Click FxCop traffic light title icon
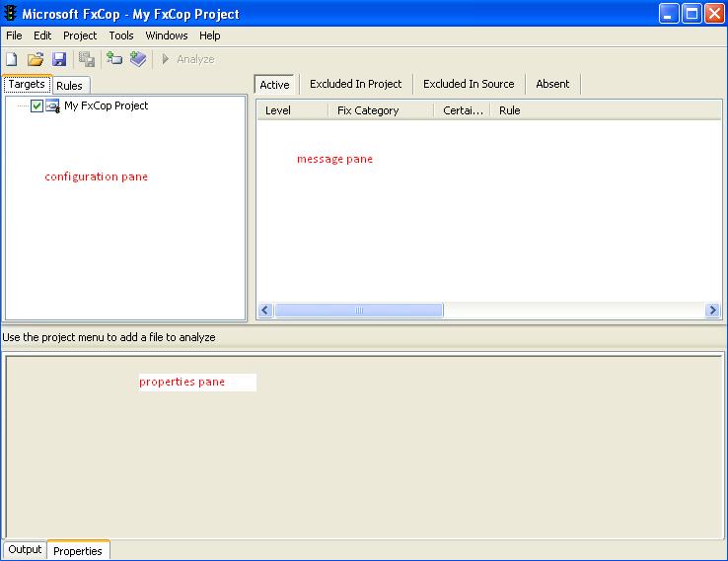 click(10, 14)
